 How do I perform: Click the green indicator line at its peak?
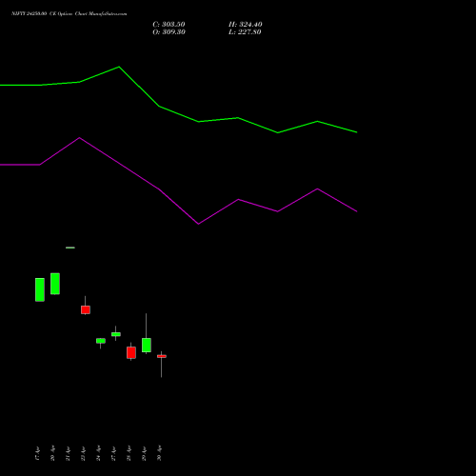[119, 67]
